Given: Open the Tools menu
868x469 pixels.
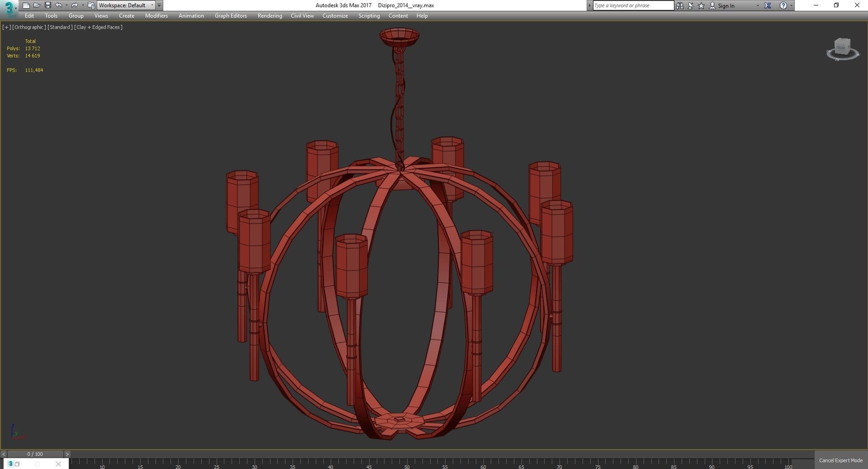Looking at the screenshot, I should tap(51, 16).
